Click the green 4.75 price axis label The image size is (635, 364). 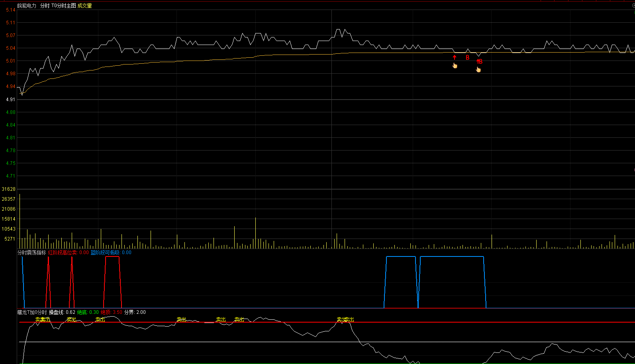coord(10,163)
